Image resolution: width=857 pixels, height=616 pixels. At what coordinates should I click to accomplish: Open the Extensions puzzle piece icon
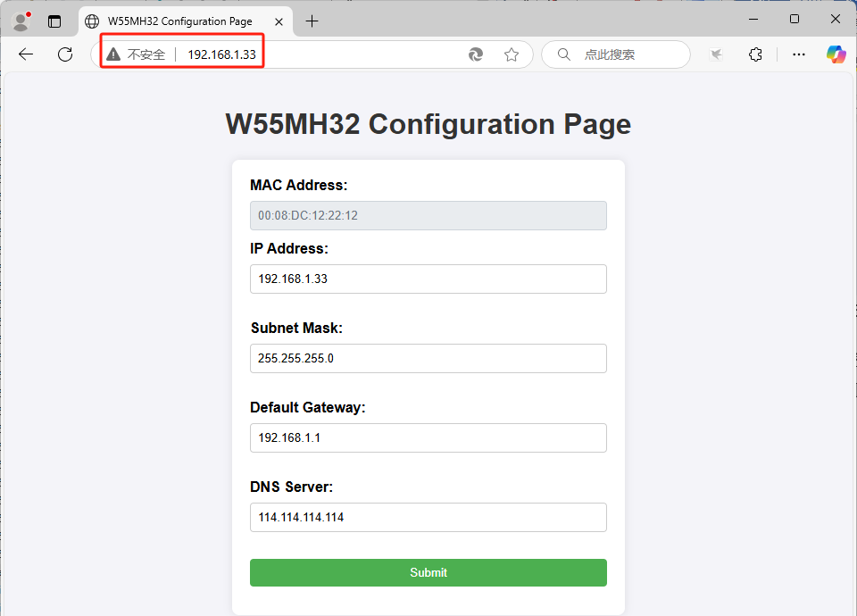(x=755, y=54)
